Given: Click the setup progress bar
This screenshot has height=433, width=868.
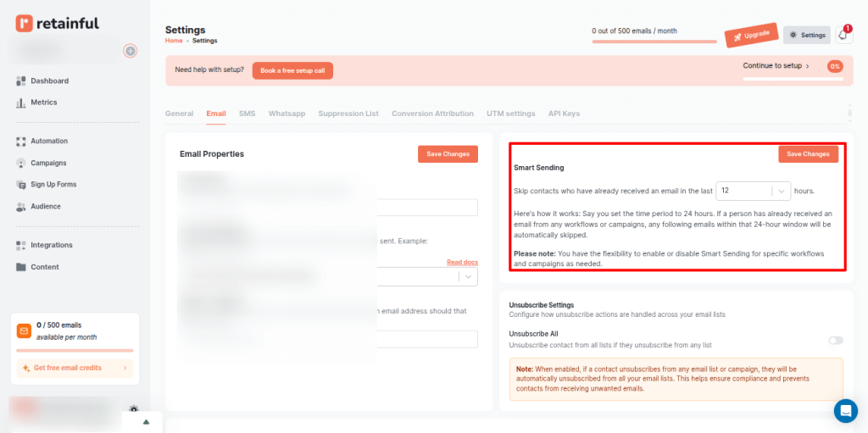Looking at the screenshot, I should tap(793, 79).
